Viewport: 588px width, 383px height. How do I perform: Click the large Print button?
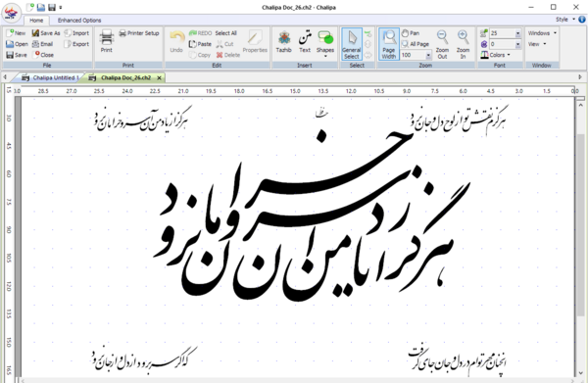click(107, 41)
